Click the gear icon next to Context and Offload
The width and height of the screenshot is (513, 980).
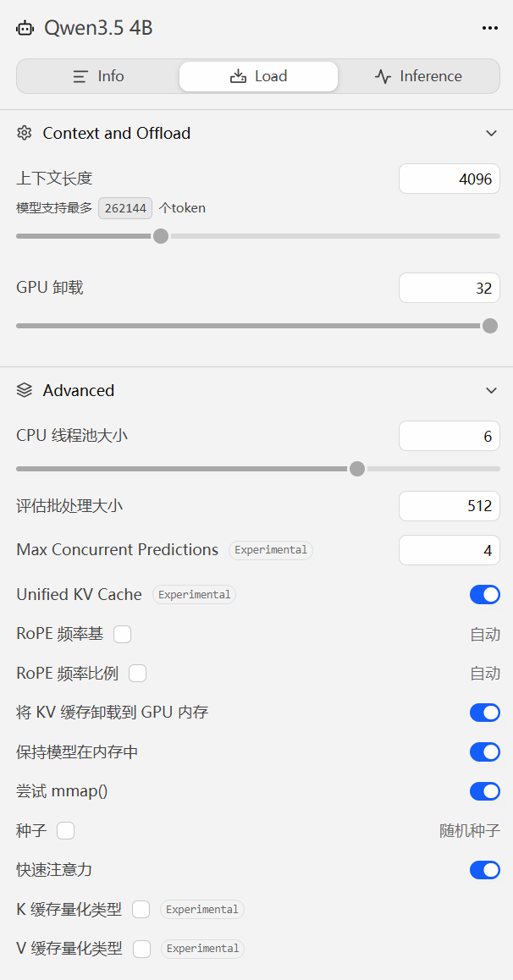click(25, 133)
